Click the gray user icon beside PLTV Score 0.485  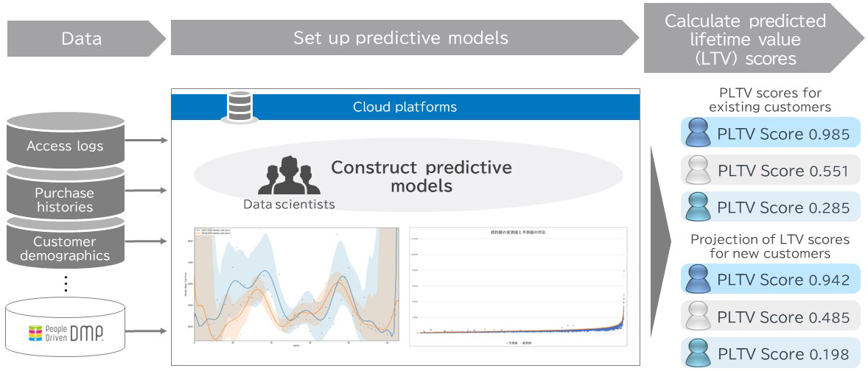[698, 317]
